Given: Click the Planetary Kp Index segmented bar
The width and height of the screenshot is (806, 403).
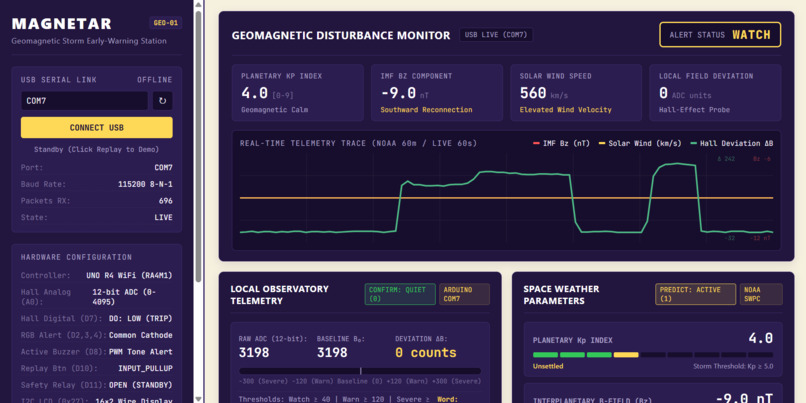Looking at the screenshot, I should click(x=653, y=355).
